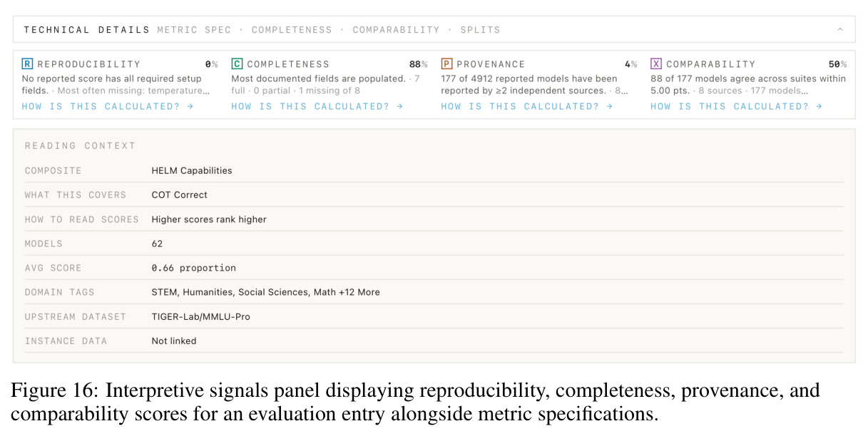Open Completeness "How is this calculated?" link
Screen dimensions: 868x436
pyautogui.click(x=317, y=106)
